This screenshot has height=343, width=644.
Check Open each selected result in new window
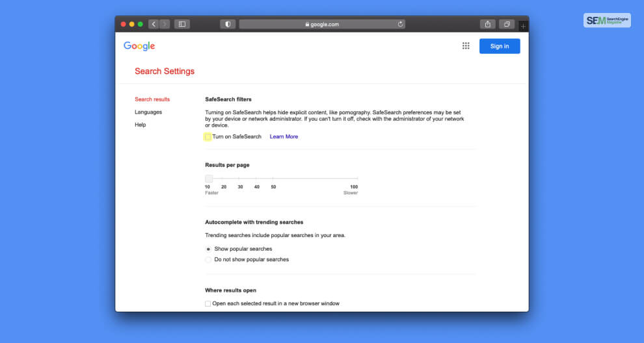(208, 303)
